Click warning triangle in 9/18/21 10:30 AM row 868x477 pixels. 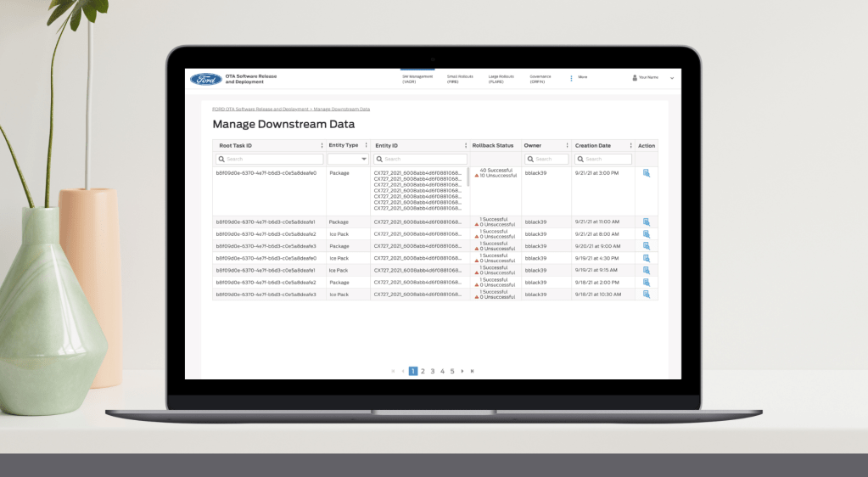click(477, 297)
